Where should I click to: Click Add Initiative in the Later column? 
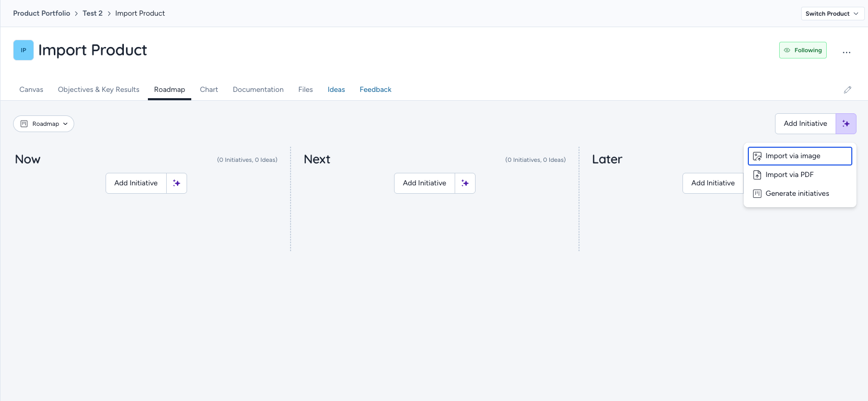713,183
